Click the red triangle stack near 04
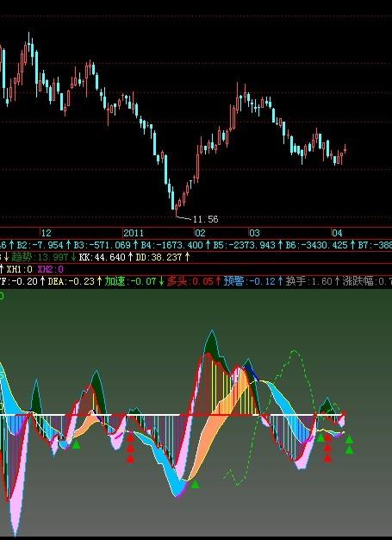The width and height of the screenshot is (392, 540). pos(327,448)
